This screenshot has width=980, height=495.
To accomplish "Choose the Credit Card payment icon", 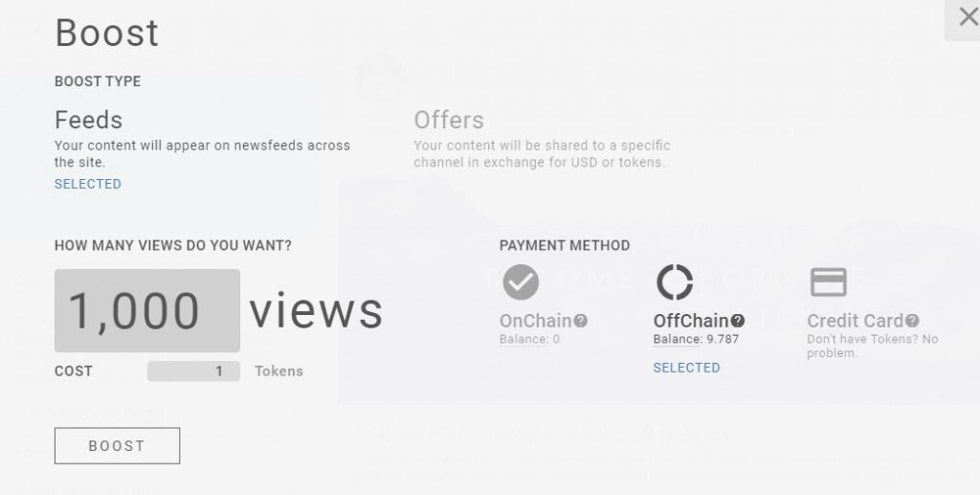I will (x=828, y=282).
